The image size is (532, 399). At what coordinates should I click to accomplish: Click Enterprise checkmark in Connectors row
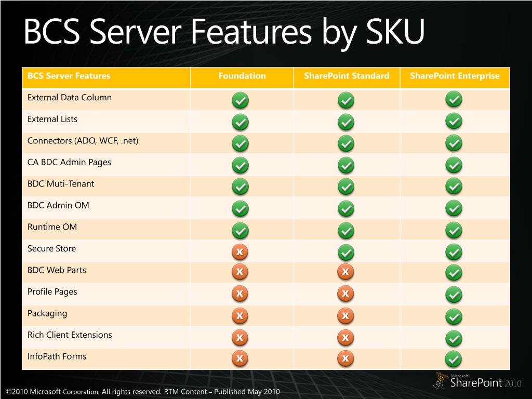click(454, 143)
